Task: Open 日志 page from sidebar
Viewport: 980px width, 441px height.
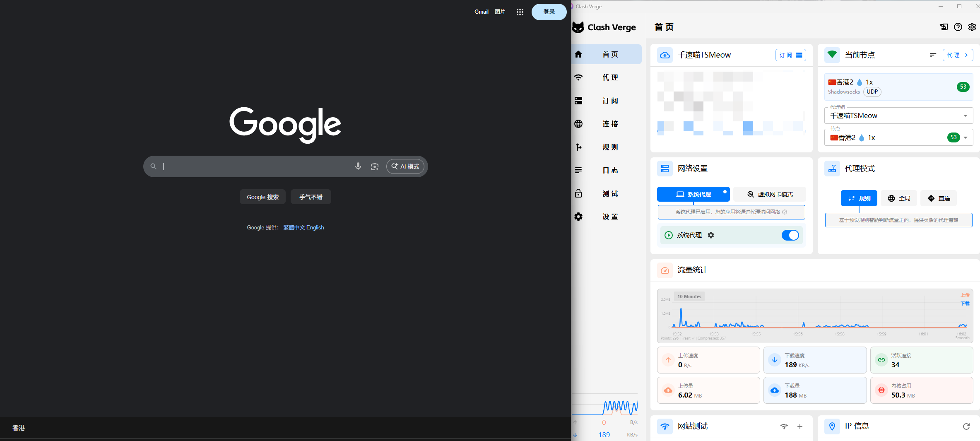Action: point(609,170)
